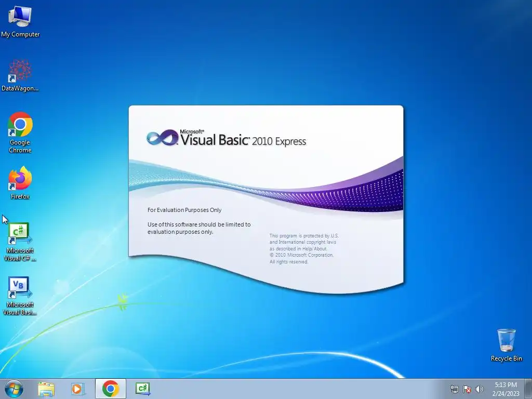Click the Show Desktop strip beside the clock
The height and width of the screenshot is (399, 532).
(528, 389)
